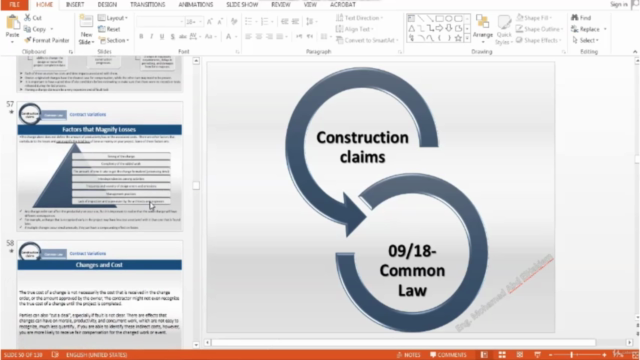Apply text shadow with the S icon
This screenshot has width=640, height=360.
(173, 36)
